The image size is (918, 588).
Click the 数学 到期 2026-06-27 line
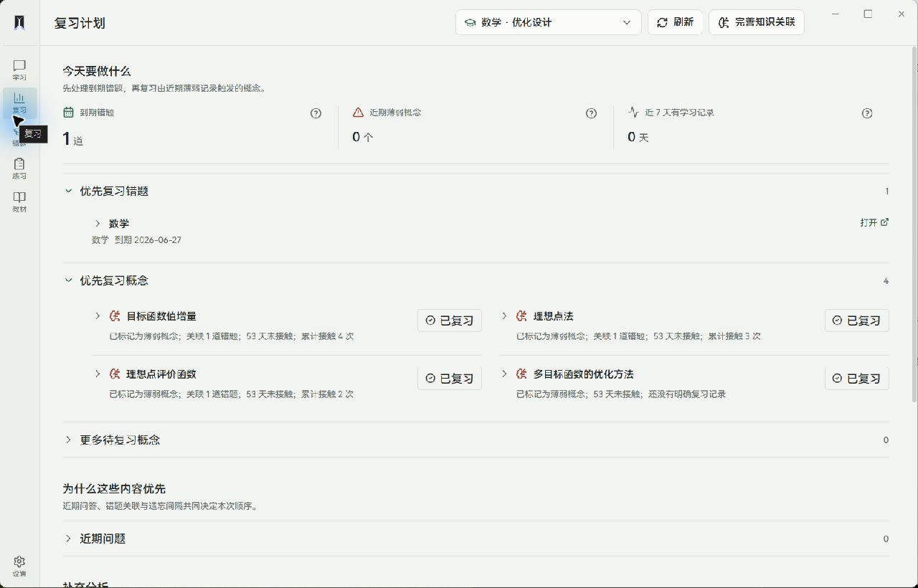136,240
